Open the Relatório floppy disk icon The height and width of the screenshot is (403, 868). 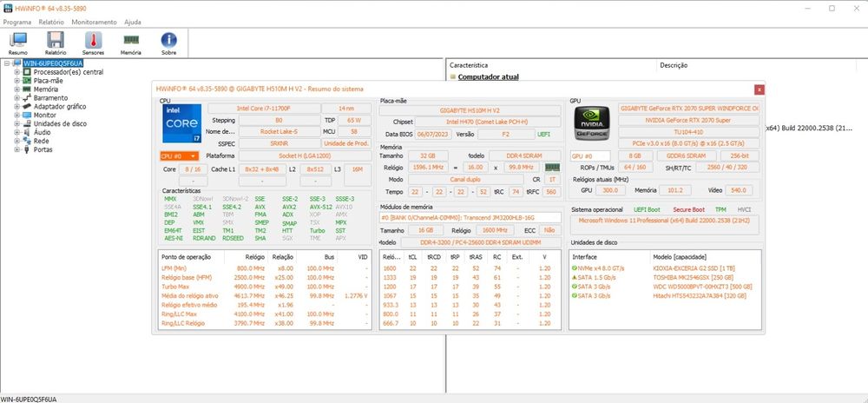[56, 43]
